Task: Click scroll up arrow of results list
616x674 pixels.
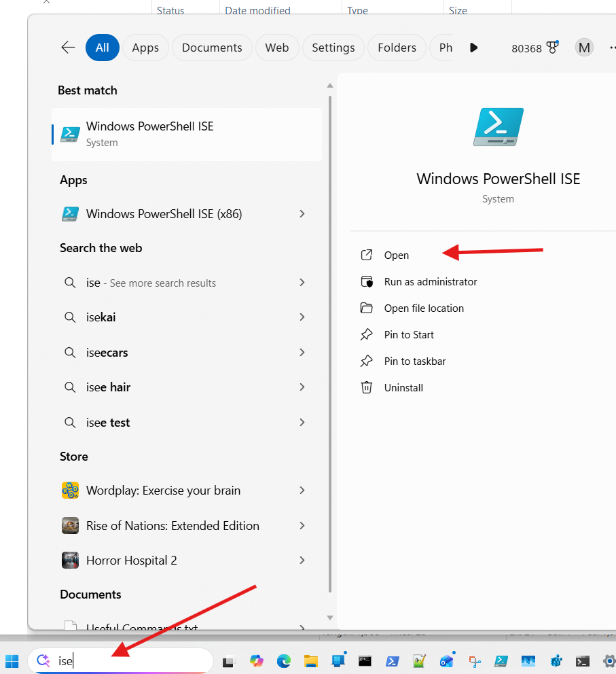Action: pos(330,86)
